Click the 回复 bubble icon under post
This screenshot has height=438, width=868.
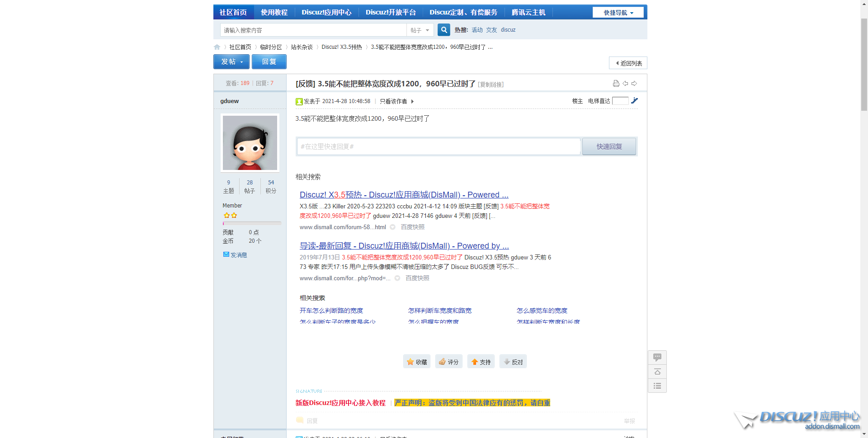(x=300, y=420)
